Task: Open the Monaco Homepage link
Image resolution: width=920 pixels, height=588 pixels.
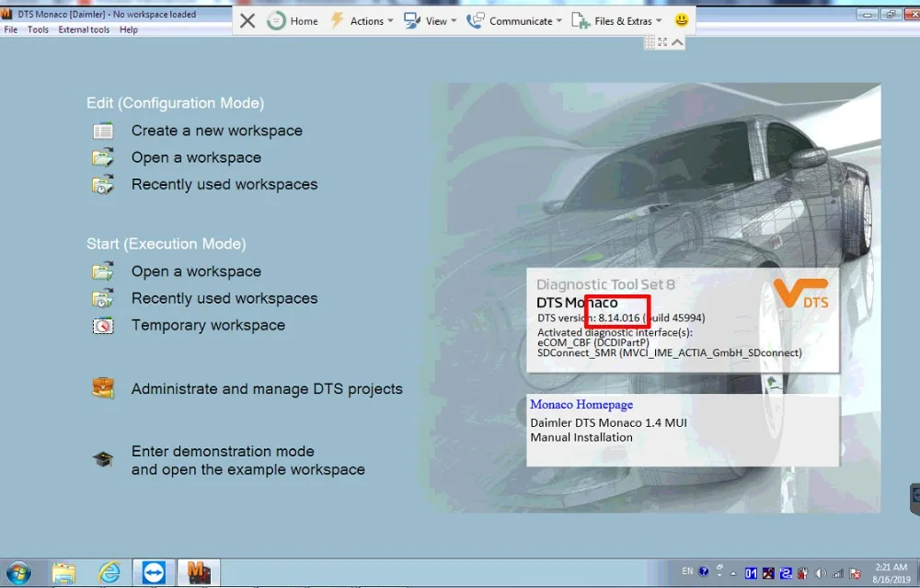Action: [581, 404]
